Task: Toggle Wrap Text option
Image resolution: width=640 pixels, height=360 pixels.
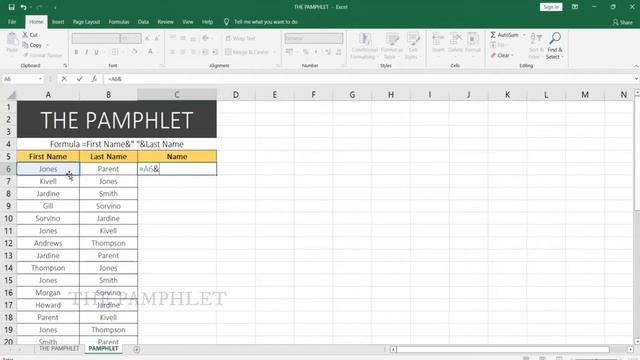Action: (x=240, y=38)
